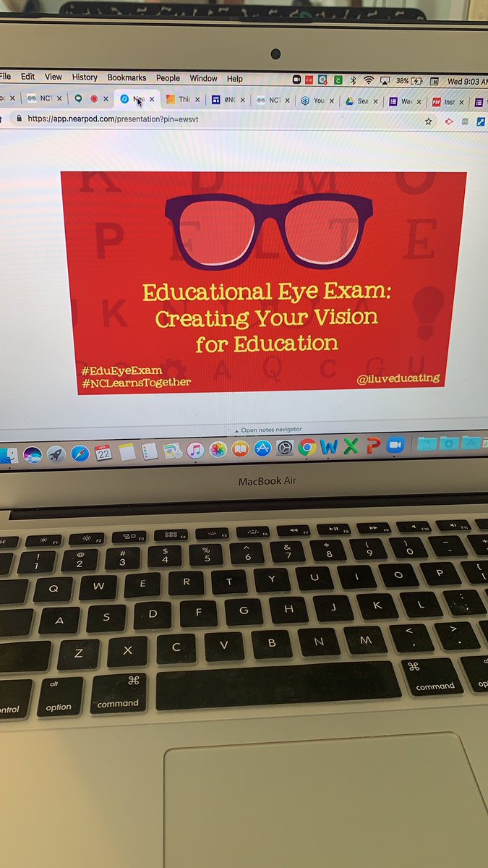Open Calendar from the Dock
The image size is (488, 868).
pyautogui.click(x=103, y=453)
